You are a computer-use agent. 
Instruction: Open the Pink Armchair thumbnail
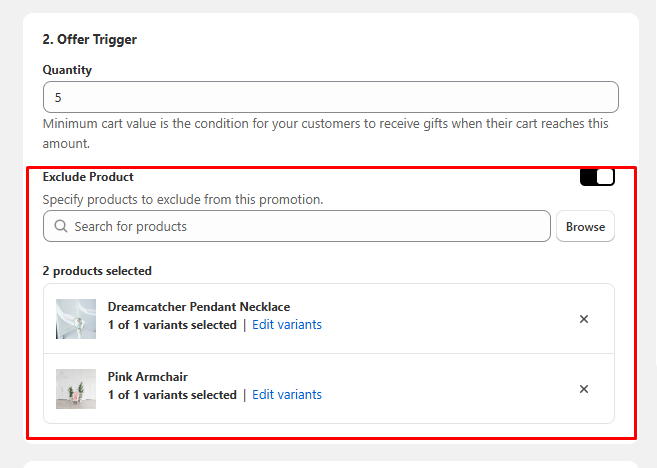coord(76,389)
